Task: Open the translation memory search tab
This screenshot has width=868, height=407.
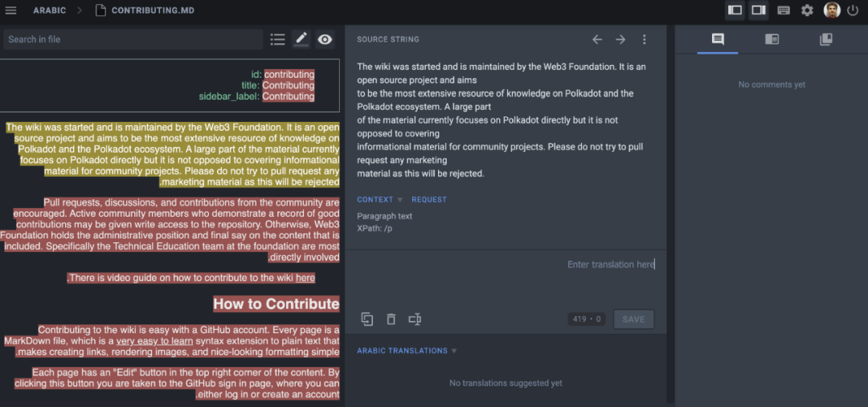Action: [825, 39]
